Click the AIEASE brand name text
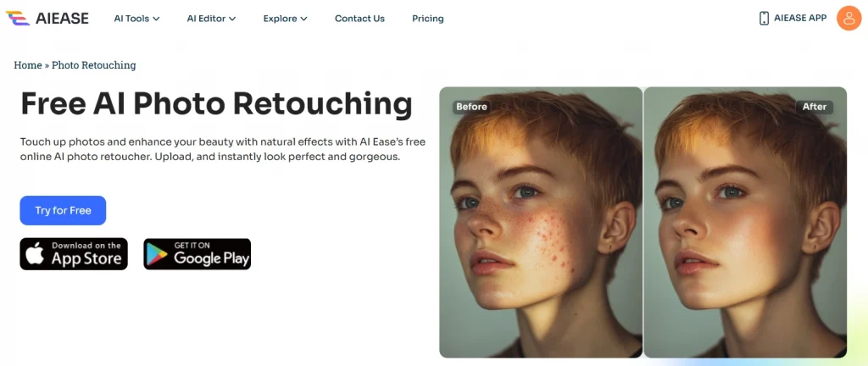The width and height of the screenshot is (868, 366). coord(62,19)
